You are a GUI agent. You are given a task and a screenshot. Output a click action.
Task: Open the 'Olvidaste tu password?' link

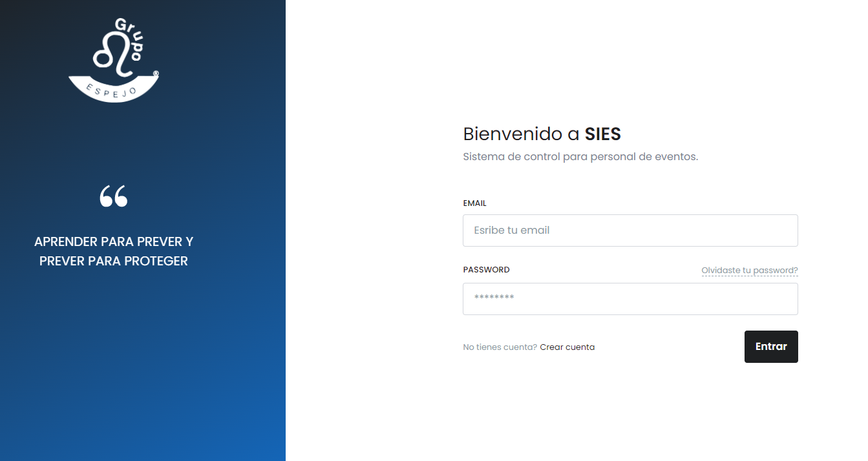(749, 271)
